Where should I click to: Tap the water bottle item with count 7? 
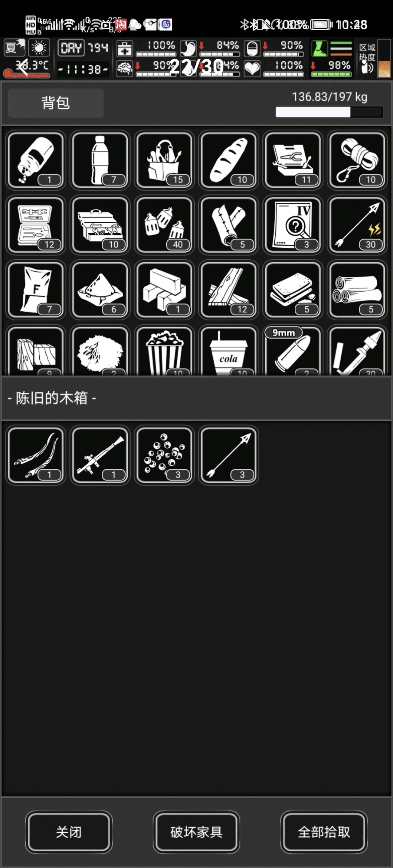click(x=100, y=160)
